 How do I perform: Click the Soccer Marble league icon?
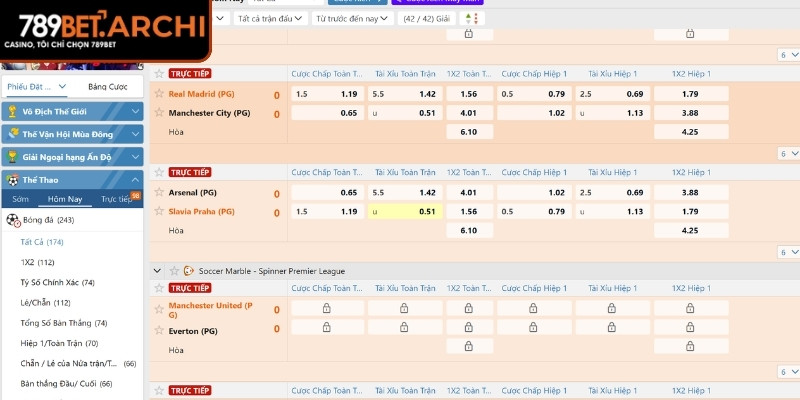pyautogui.click(x=188, y=270)
